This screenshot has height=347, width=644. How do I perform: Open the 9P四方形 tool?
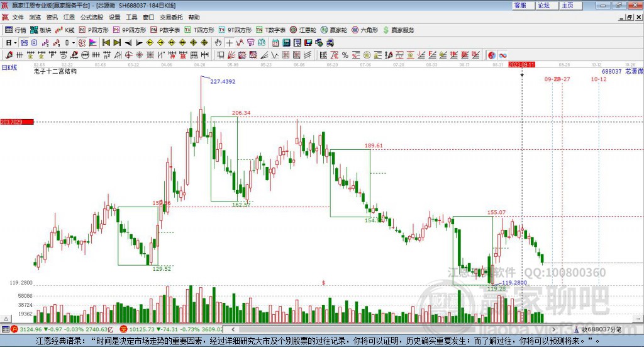click(x=130, y=30)
